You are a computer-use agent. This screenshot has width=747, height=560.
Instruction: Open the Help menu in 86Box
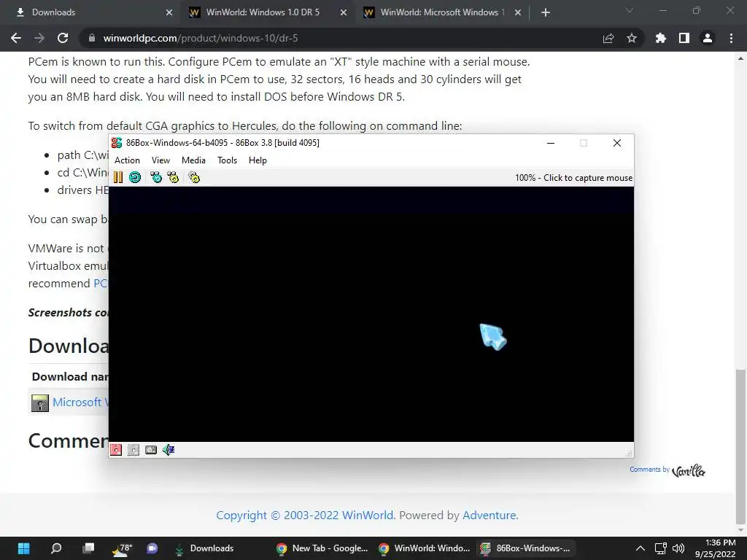coord(258,160)
